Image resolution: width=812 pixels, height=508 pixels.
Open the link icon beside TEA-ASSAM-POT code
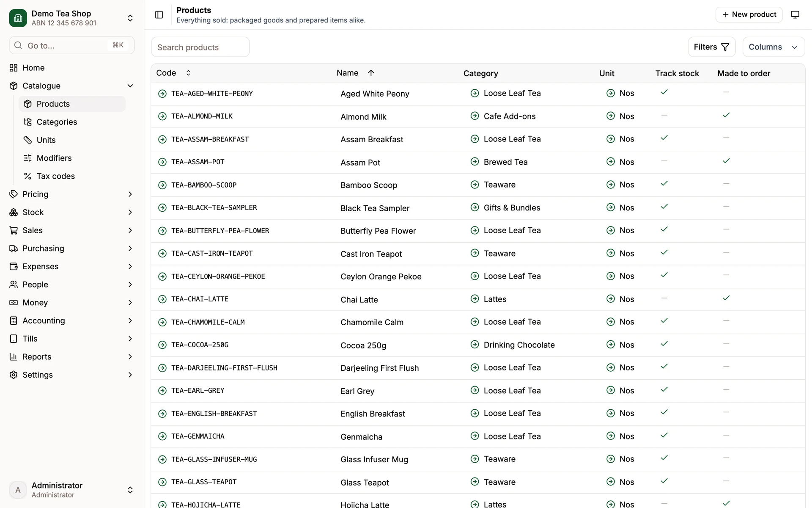tap(162, 162)
